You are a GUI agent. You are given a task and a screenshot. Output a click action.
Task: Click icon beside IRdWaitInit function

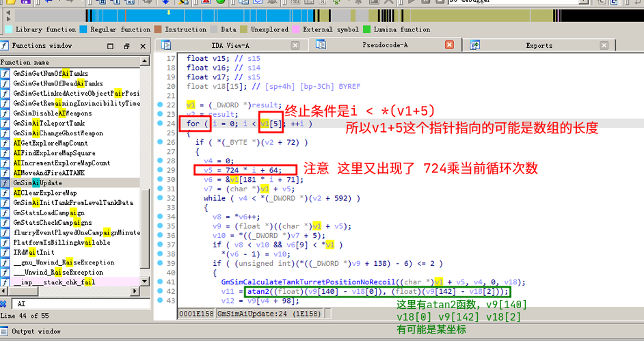coord(5,252)
